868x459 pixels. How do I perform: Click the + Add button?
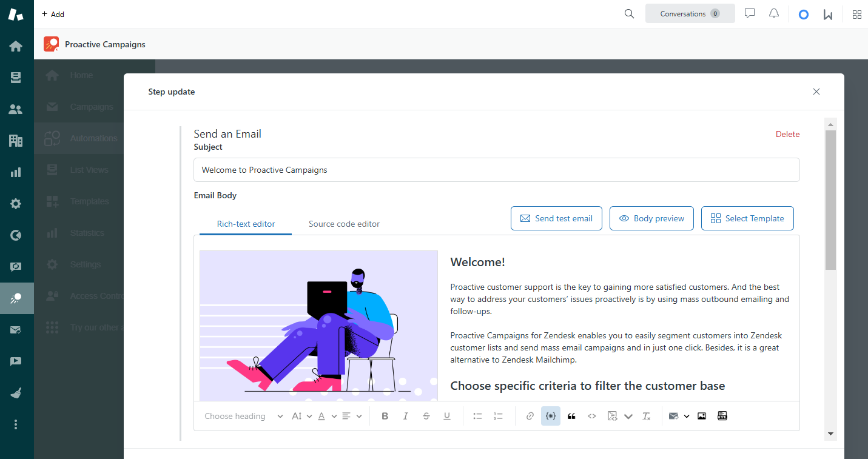(53, 14)
